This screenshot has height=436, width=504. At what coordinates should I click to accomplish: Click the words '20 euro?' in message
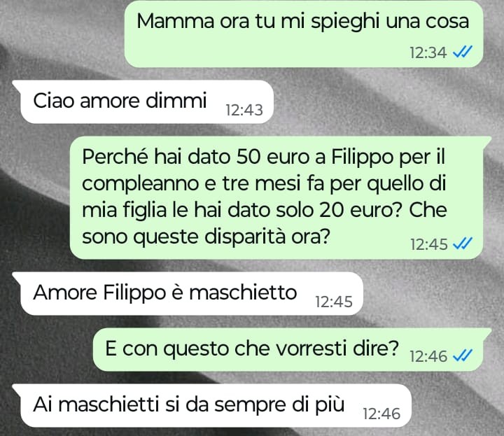pyautogui.click(x=361, y=210)
